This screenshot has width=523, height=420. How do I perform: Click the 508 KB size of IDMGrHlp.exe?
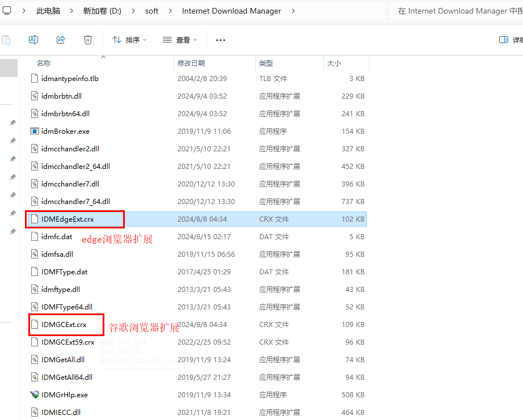[353, 395]
